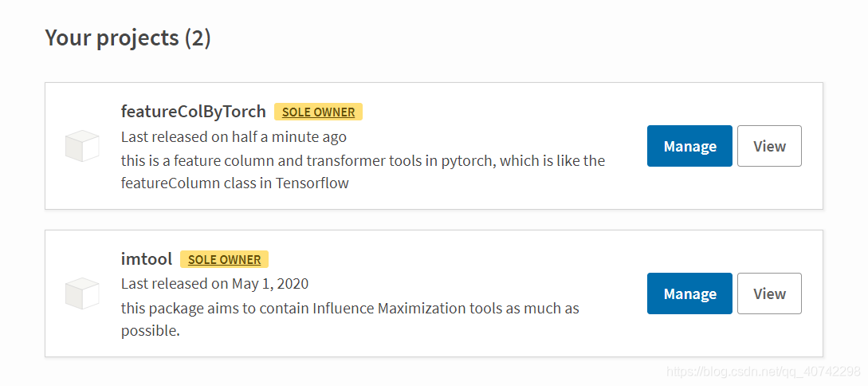Click the "(2)" project count in the heading
The width and height of the screenshot is (868, 386).
click(x=198, y=37)
